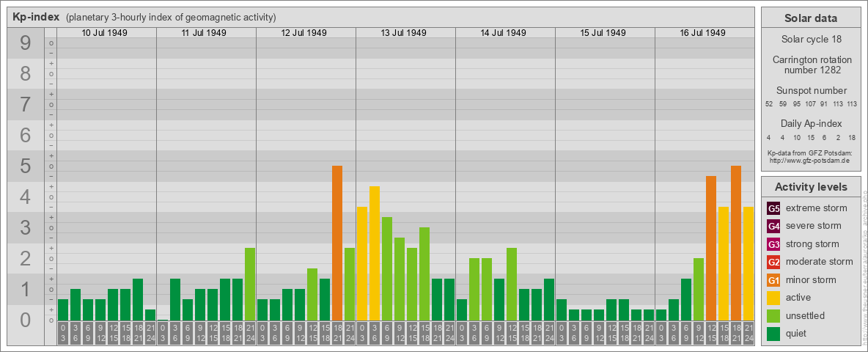The width and height of the screenshot is (868, 352).
Task: Click the 18-21 bar on 10 Jul 1949
Action: (138, 299)
